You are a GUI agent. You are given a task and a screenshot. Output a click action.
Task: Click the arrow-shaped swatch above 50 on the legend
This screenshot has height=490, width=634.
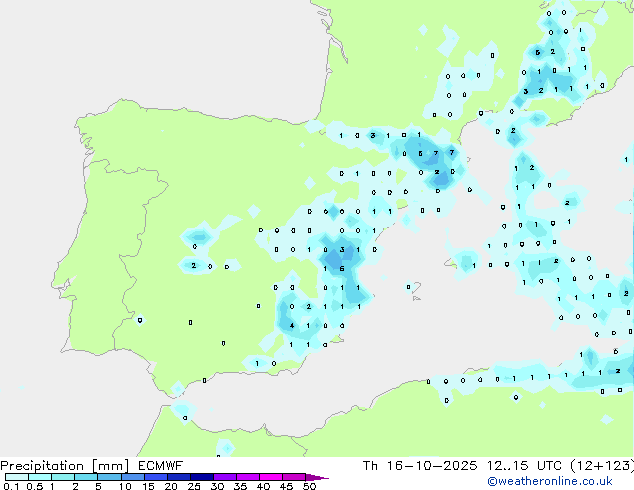point(317,477)
